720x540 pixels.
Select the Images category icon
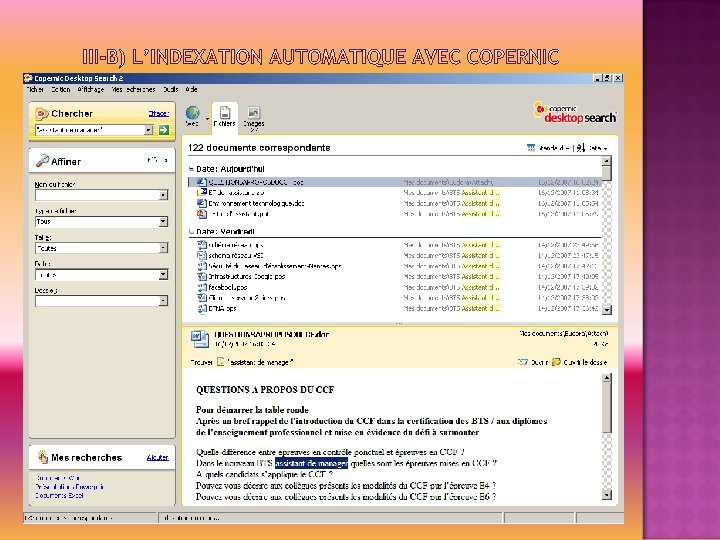[x=253, y=113]
